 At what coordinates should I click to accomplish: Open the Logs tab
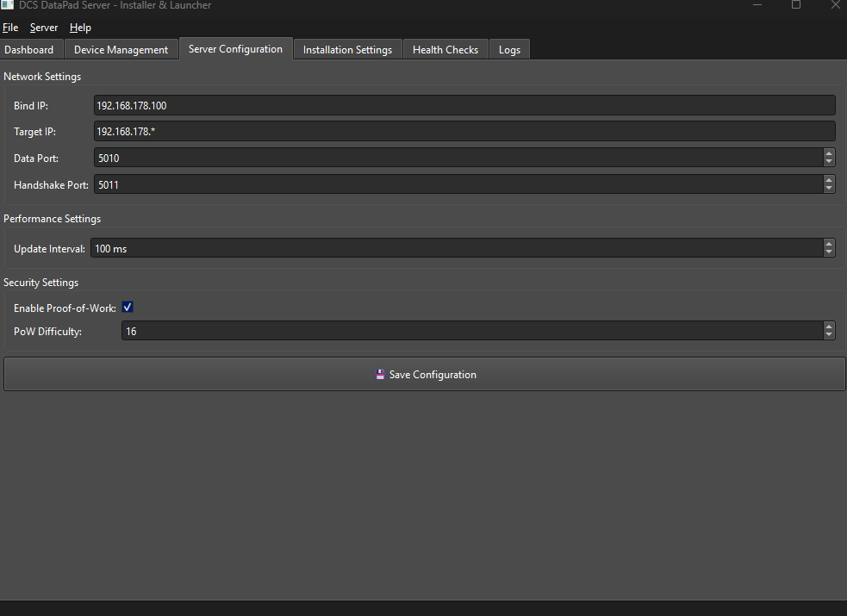[509, 50]
